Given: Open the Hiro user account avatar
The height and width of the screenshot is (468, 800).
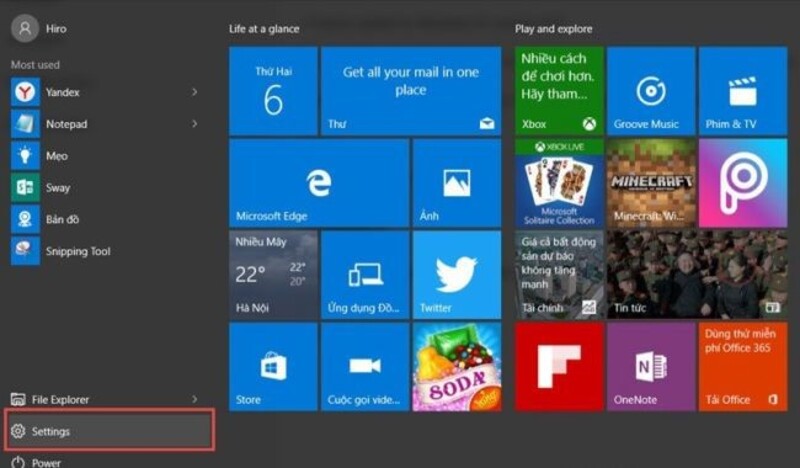Looking at the screenshot, I should (25, 29).
